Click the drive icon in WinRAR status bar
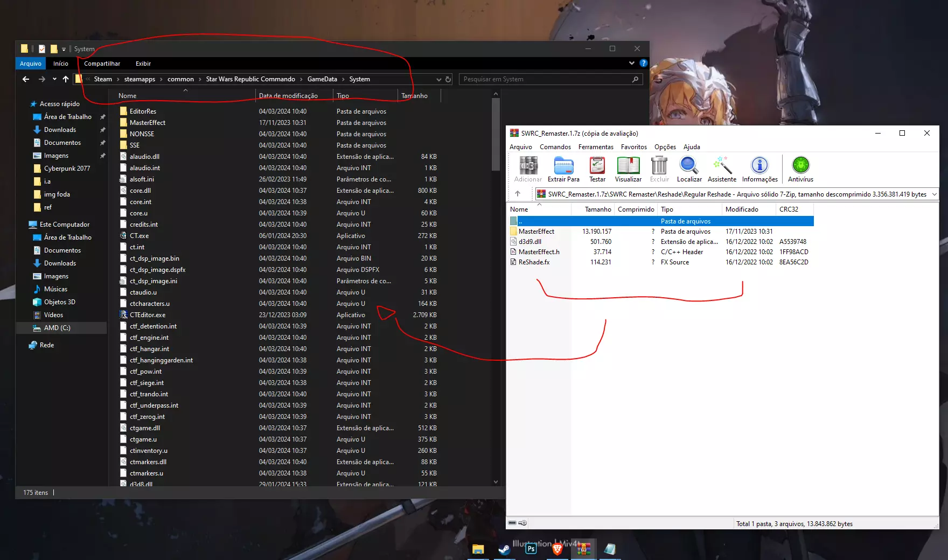Image resolution: width=948 pixels, height=560 pixels. point(512,523)
